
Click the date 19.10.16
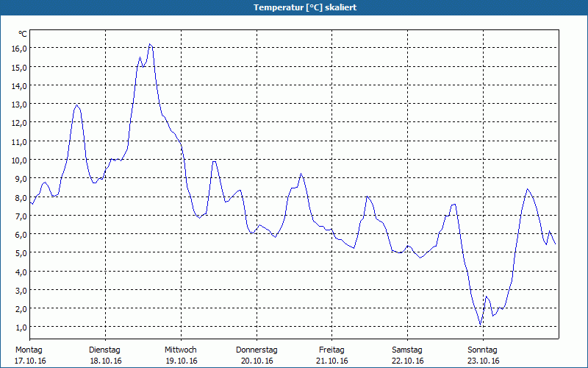[x=182, y=361]
